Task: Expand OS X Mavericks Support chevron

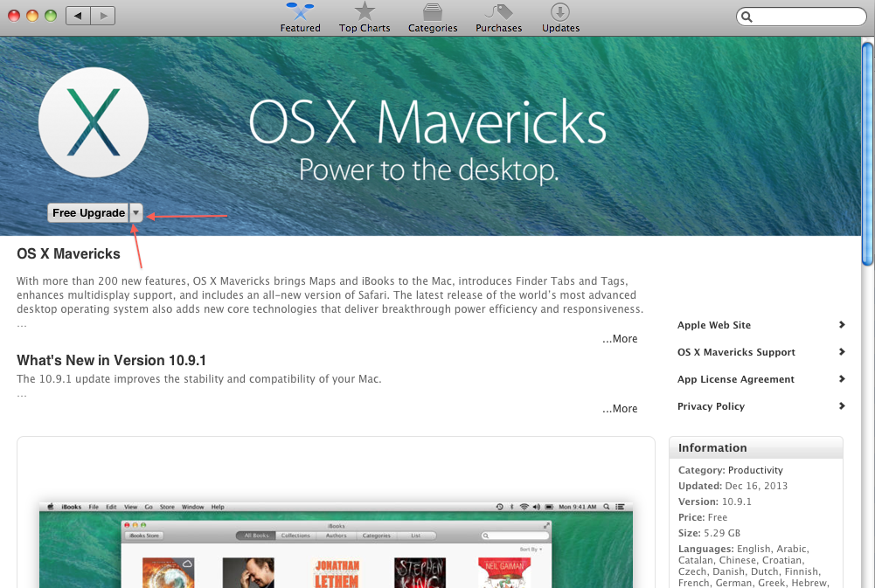Action: (x=842, y=351)
